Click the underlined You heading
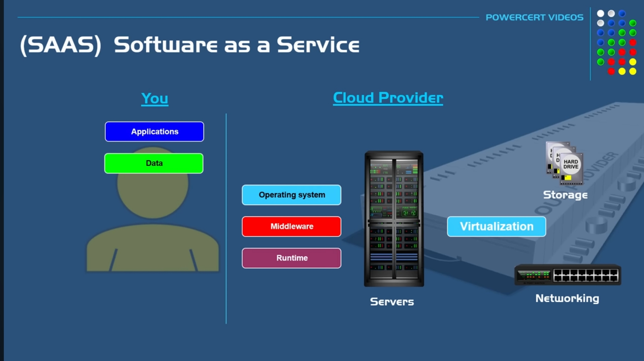 (x=154, y=98)
